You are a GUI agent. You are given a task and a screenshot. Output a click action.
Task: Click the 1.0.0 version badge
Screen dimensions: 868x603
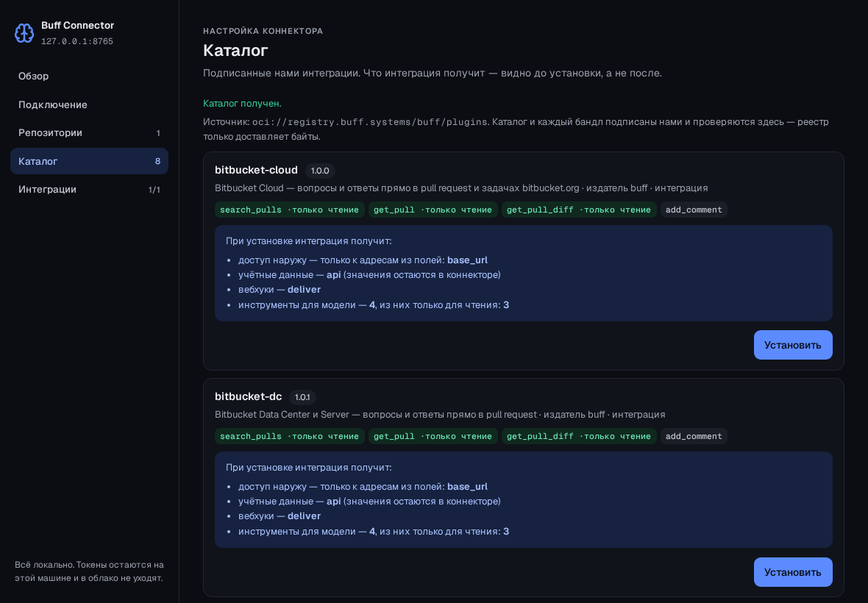320,171
